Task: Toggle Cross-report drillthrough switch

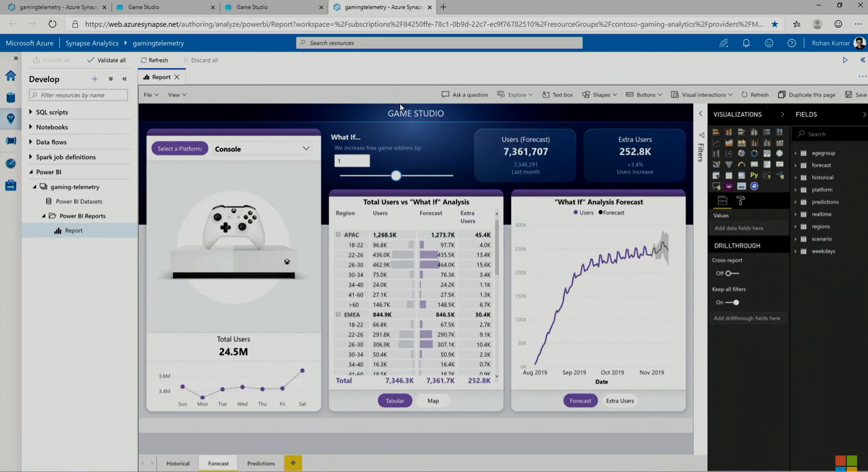Action: pyautogui.click(x=733, y=273)
